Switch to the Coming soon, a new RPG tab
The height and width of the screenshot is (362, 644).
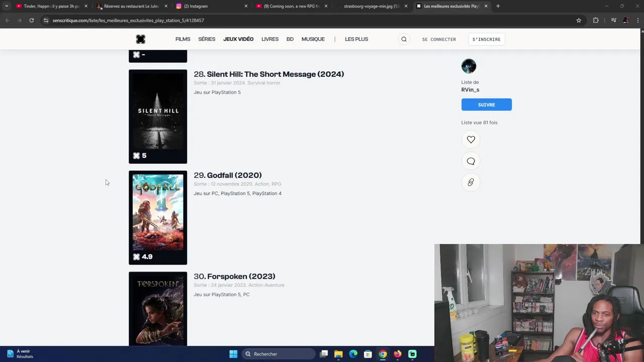(x=292, y=6)
